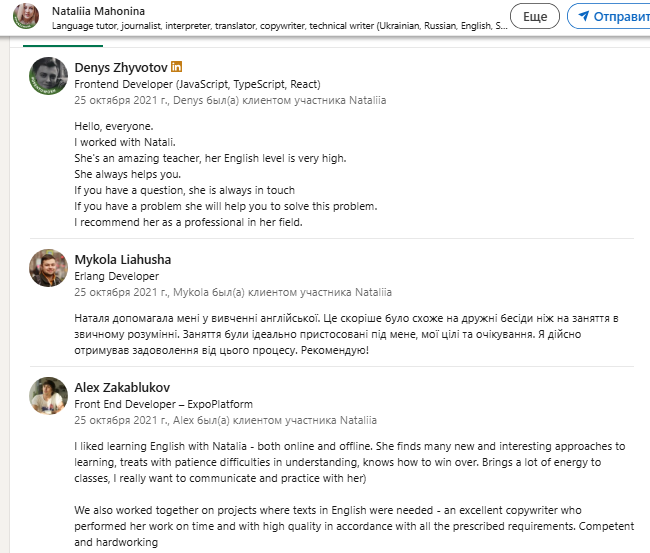Image resolution: width=650 pixels, height=553 pixels.
Task: Open Nataliia Mahonina's profile photo in header
Action: (26, 16)
